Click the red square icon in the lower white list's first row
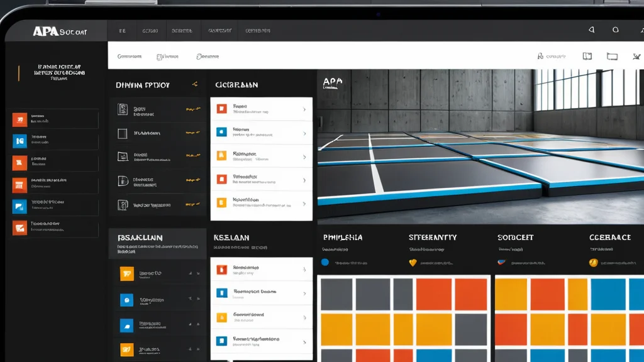The width and height of the screenshot is (644, 362). [x=222, y=270]
